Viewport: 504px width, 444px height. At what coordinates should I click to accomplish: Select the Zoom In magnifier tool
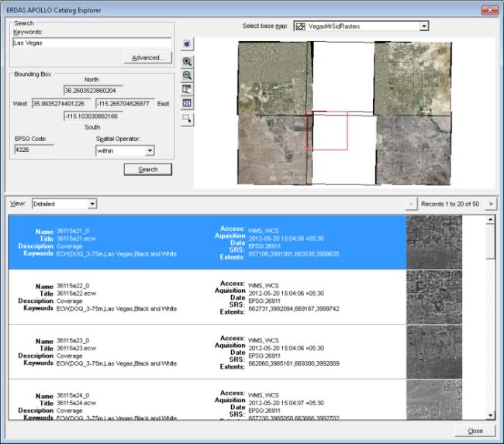(187, 61)
